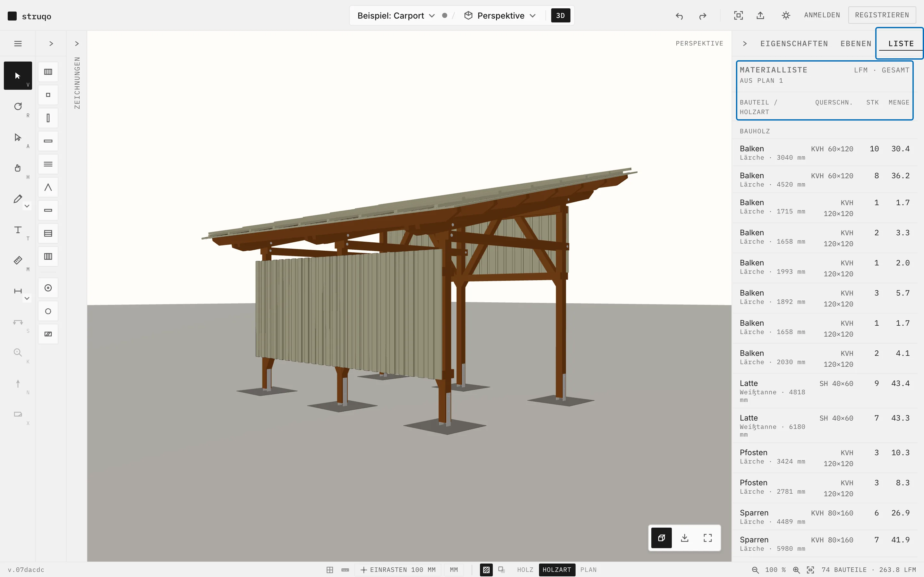The height and width of the screenshot is (577, 924).
Task: Expand the Zeichnungen side panel
Action: [77, 44]
